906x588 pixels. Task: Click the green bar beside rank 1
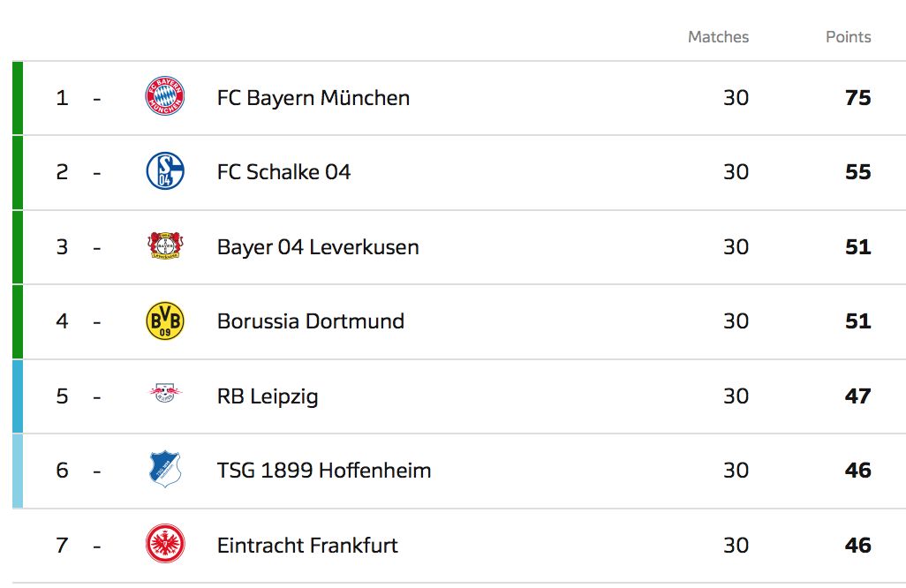coord(18,97)
